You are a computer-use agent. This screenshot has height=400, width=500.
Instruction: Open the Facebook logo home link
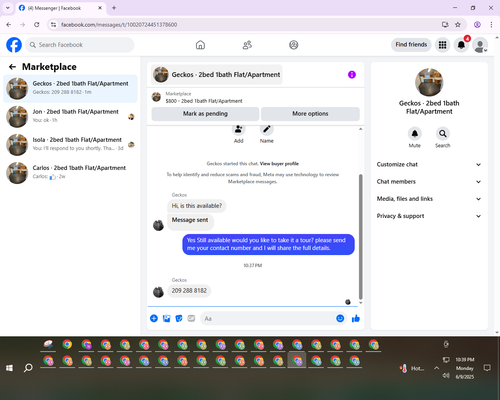[14, 45]
